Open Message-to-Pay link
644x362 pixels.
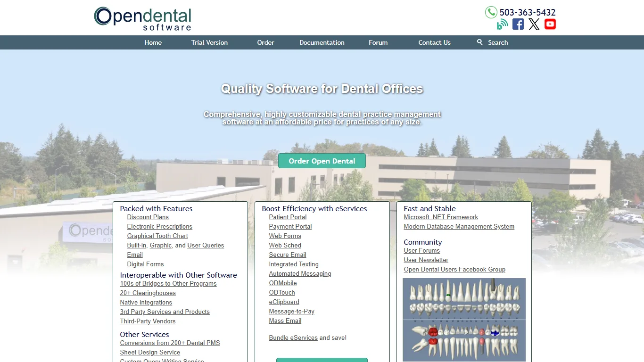tap(292, 312)
